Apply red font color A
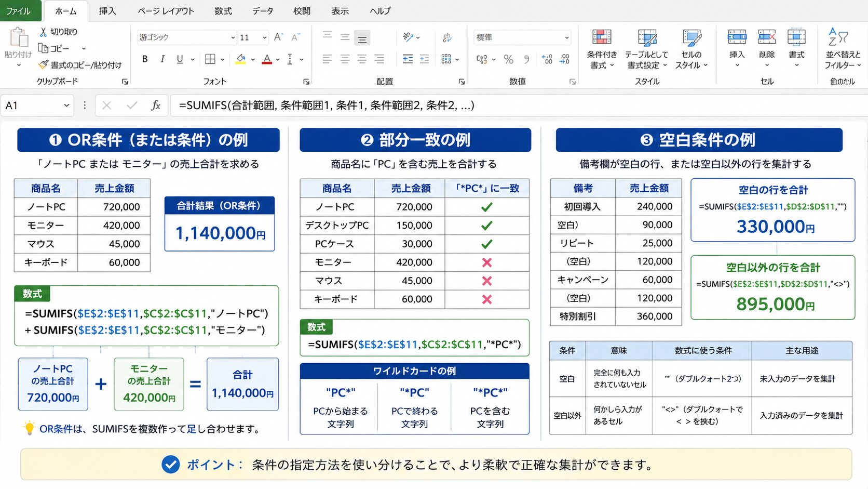Viewport: 868px width, 489px height. click(267, 59)
